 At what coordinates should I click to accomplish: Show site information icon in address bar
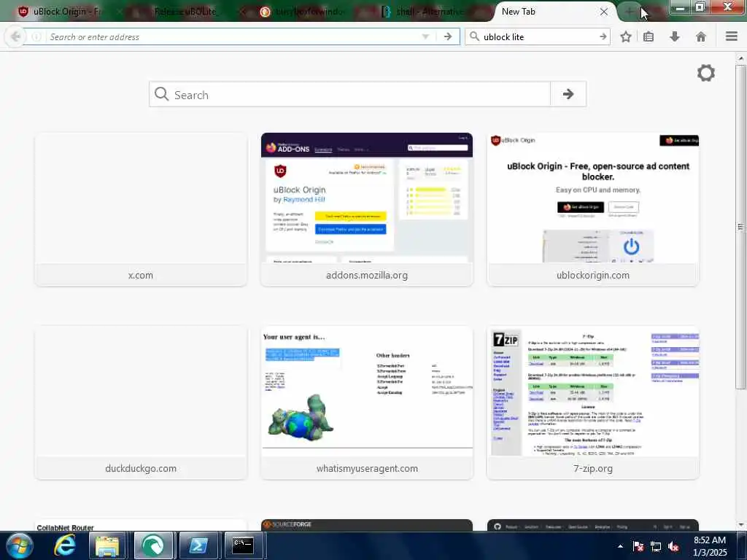(36, 36)
